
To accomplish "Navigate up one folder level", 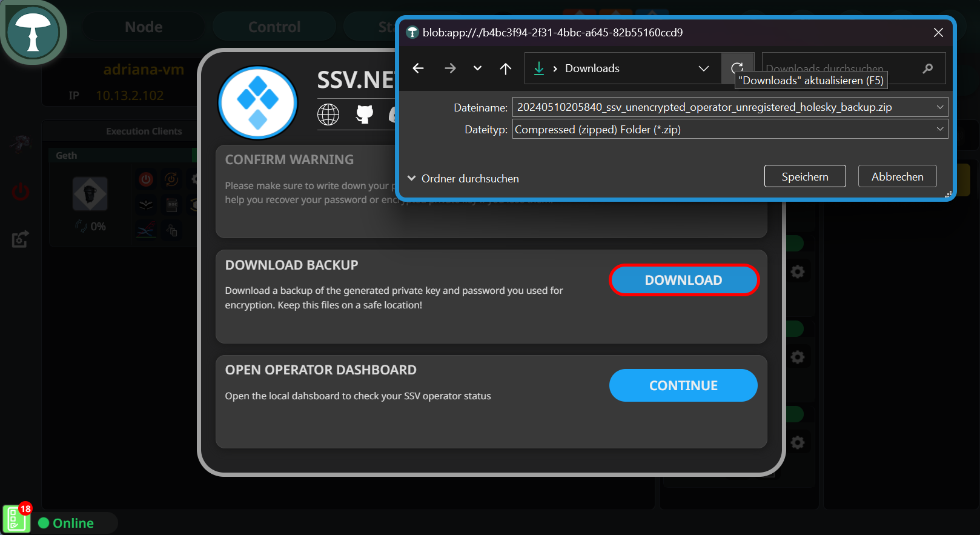I will [x=505, y=68].
